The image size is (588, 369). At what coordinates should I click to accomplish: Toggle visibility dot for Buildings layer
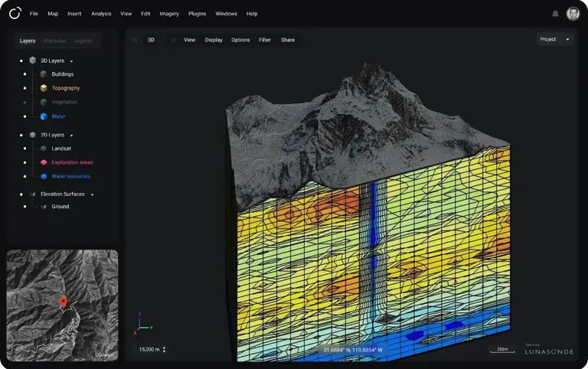pyautogui.click(x=25, y=74)
